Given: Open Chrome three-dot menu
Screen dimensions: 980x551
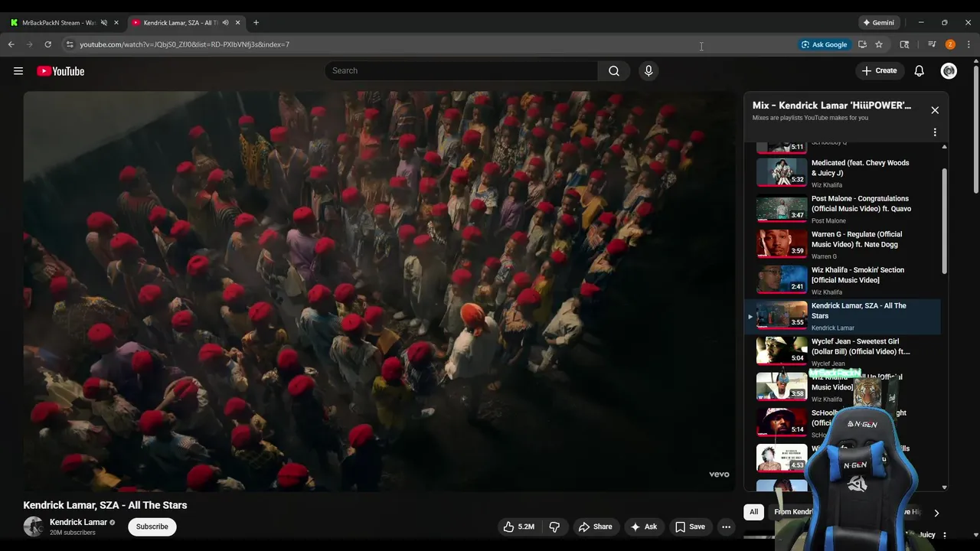Looking at the screenshot, I should click(x=969, y=44).
